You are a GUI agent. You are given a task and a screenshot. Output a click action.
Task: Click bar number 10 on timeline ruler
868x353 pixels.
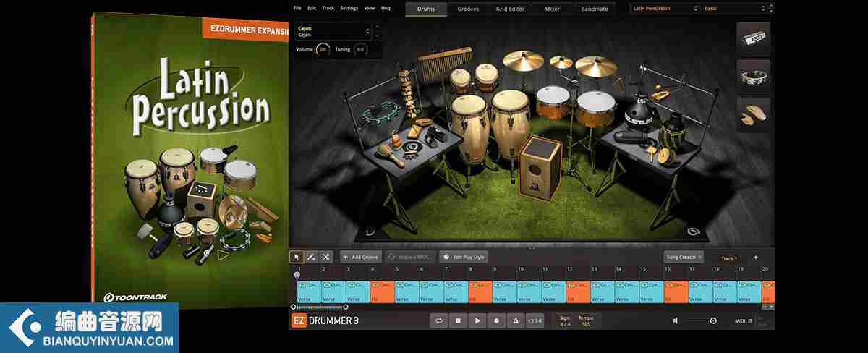(x=521, y=269)
